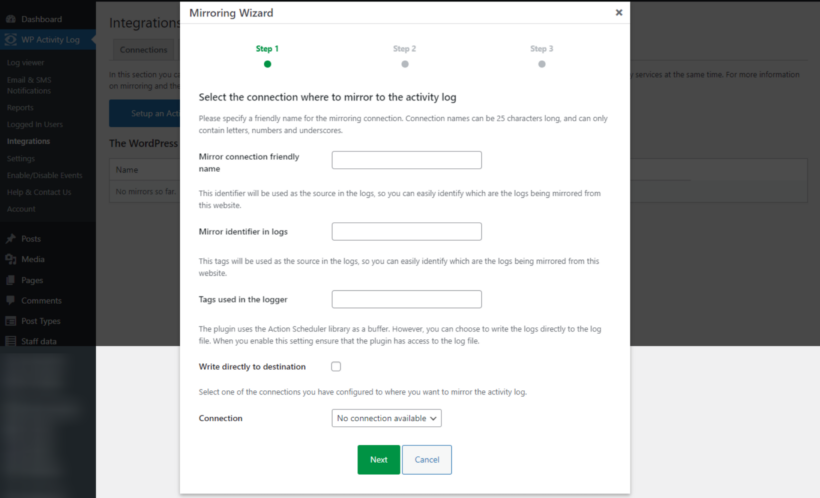Close the Mirroring Wizard dialog
This screenshot has width=820, height=498.
pos(619,13)
